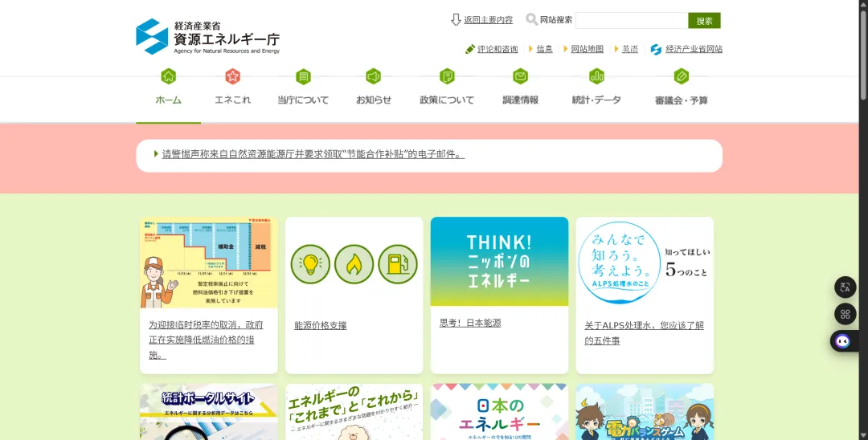Open the 评论和咨询 link
The image size is (868, 440).
[497, 49]
